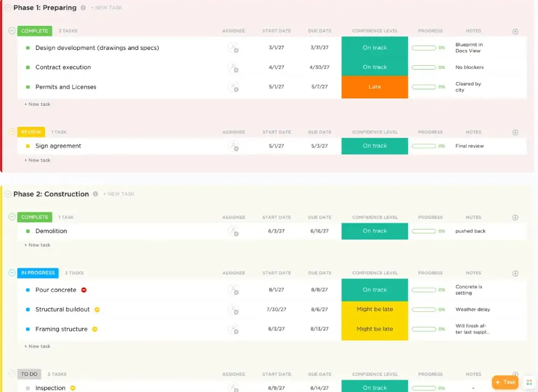This screenshot has width=538, height=392.
Task: Add column in Phase 2 Complete group
Action: pos(515,217)
